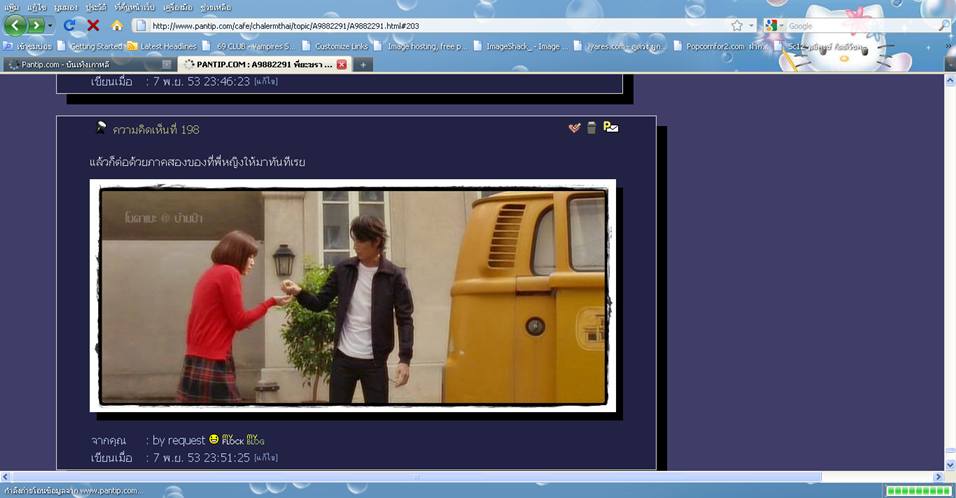Viewport: 956px width, 498px height.
Task: Open the tools menu bar item
Action: click(177, 7)
